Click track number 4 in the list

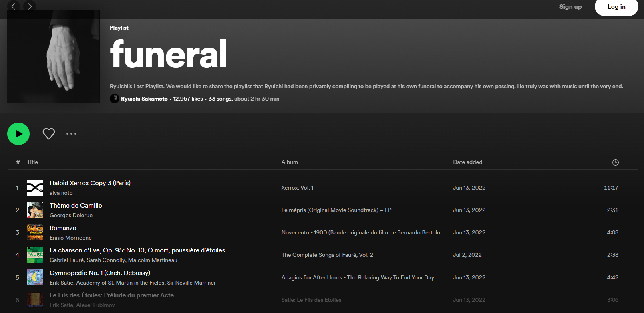17,255
